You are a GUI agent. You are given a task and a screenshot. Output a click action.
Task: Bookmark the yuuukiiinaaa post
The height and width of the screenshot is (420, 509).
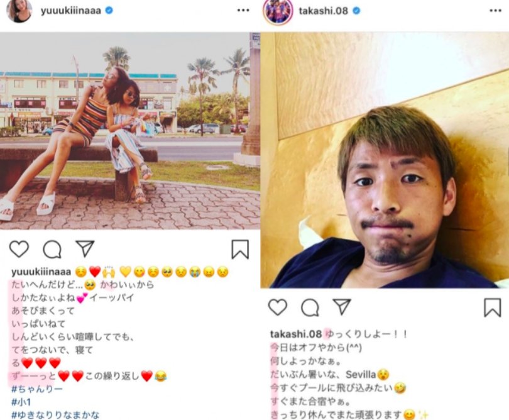240,250
